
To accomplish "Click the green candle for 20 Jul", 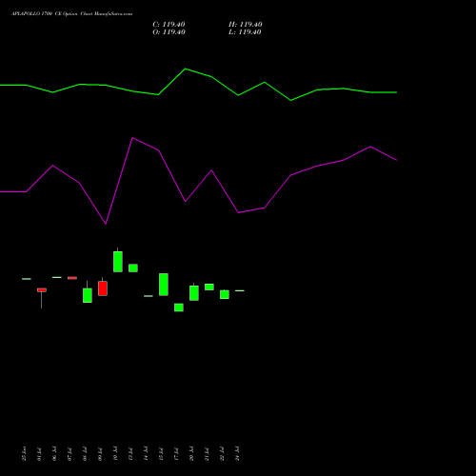I will [x=194, y=293].
